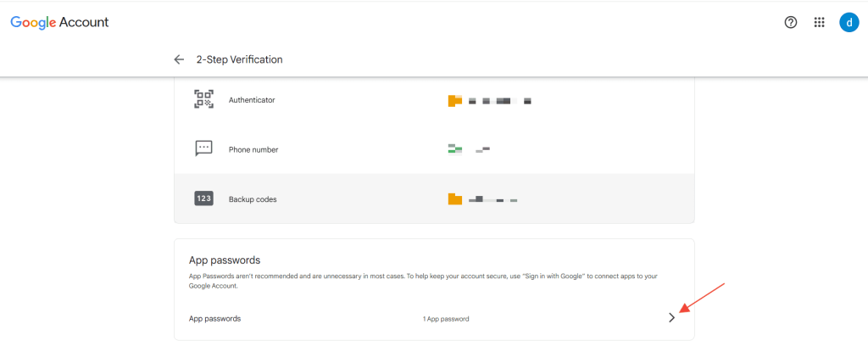Expand App passwords with the right chevron
868x363 pixels.
point(672,318)
